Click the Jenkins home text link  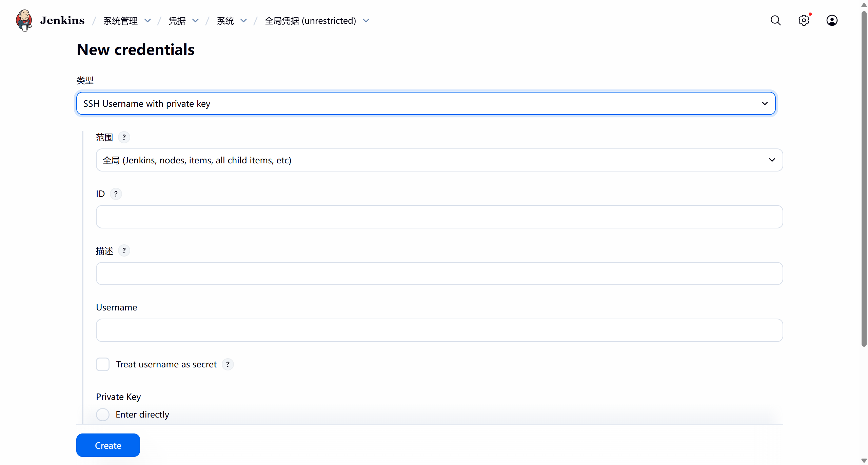[62, 20]
